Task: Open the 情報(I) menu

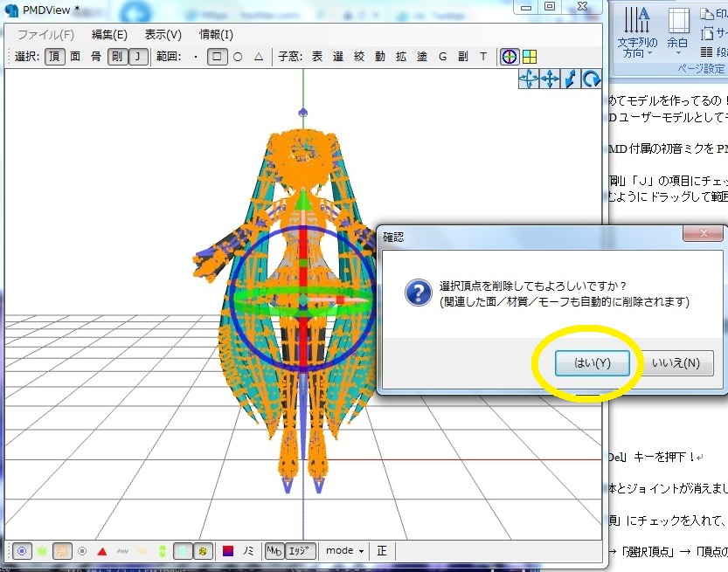Action: pos(216,35)
